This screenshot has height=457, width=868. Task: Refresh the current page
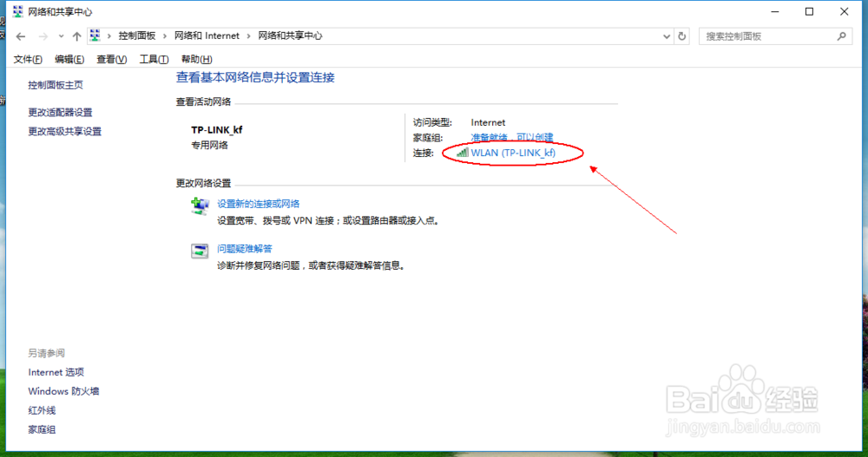(x=682, y=36)
